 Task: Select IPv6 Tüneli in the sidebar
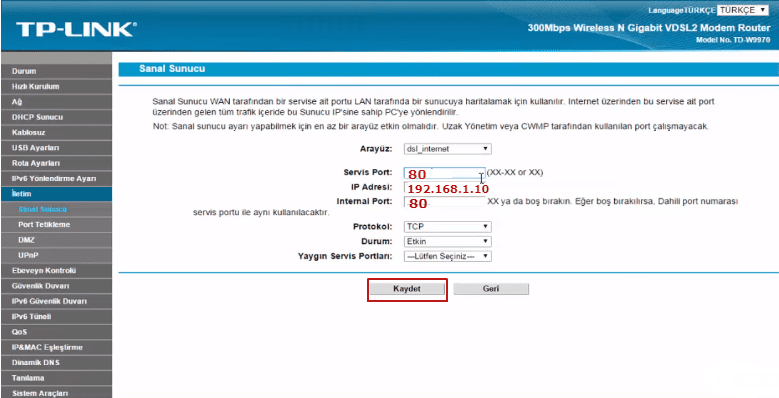[x=56, y=317]
